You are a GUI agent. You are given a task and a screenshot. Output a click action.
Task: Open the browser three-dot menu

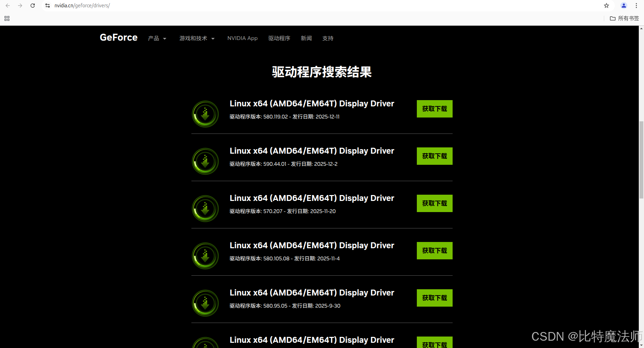(x=636, y=6)
